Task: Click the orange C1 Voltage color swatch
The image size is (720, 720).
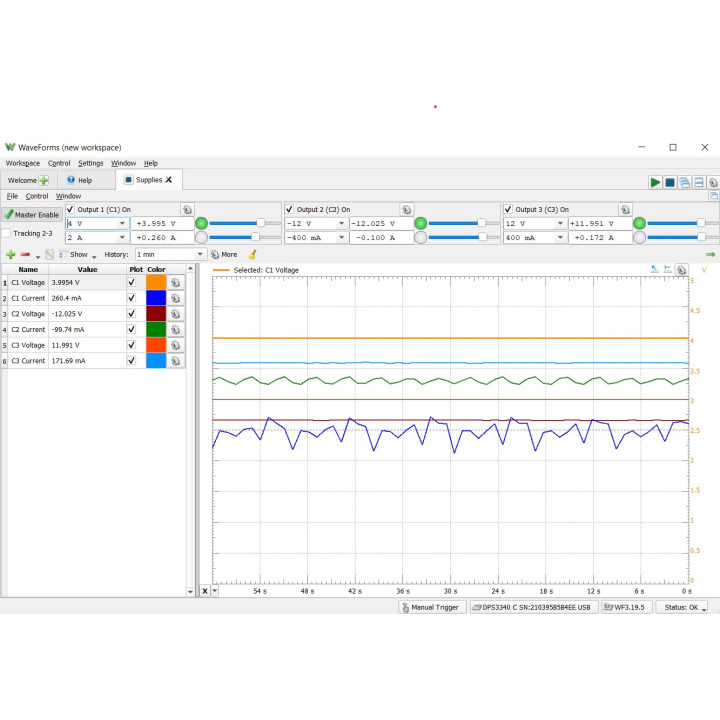Action: pyautogui.click(x=156, y=282)
